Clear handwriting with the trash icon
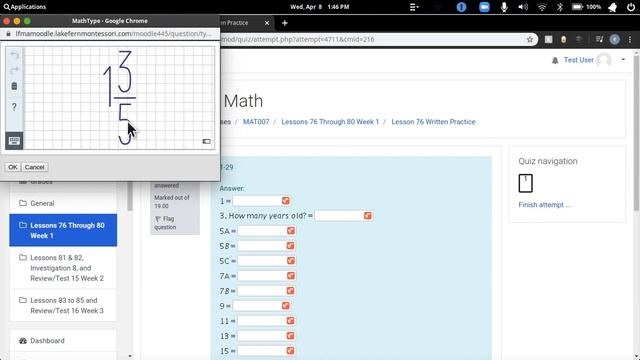Screen dimensions: 640x360 14,86
